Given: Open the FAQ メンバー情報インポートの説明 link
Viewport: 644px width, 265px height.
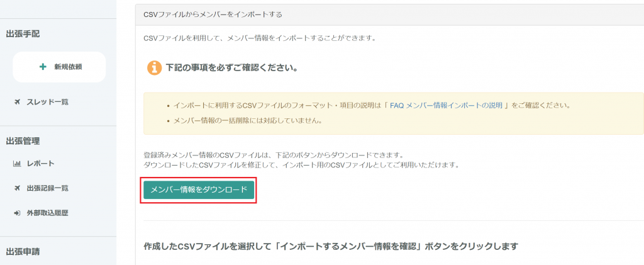Looking at the screenshot, I should coord(445,106).
